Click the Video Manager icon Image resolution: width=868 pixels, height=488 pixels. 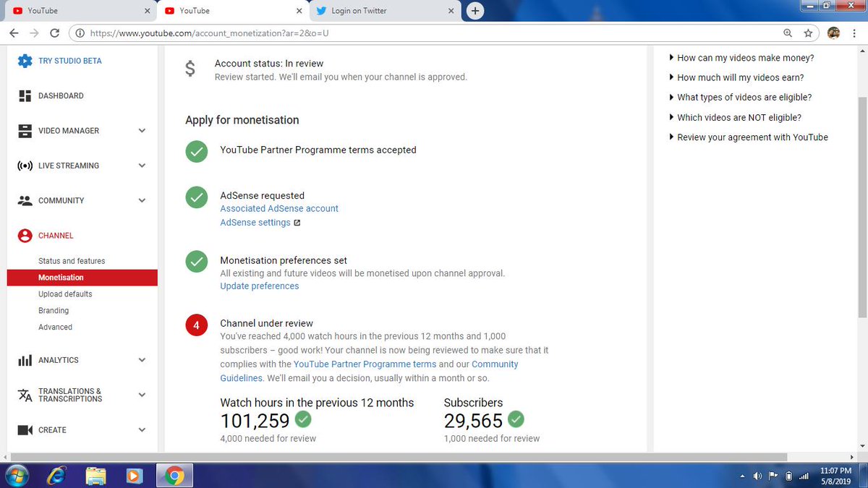(x=25, y=131)
